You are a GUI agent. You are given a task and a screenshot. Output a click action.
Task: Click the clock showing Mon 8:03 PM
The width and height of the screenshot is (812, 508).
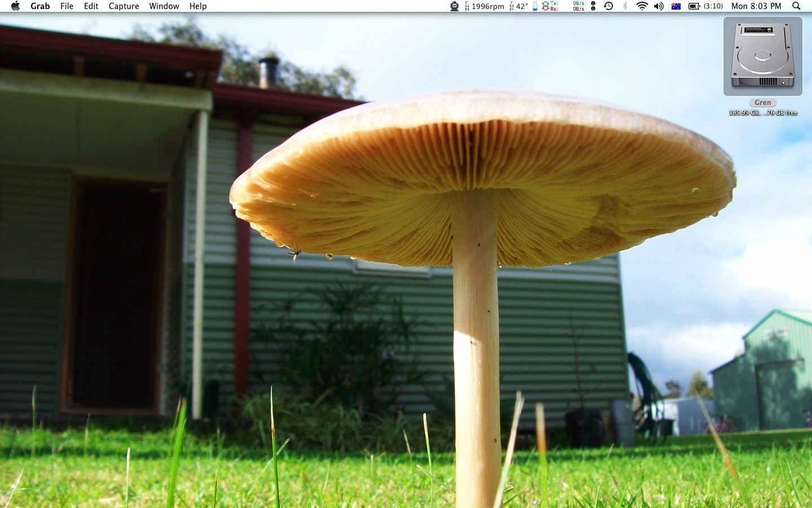[x=756, y=6]
